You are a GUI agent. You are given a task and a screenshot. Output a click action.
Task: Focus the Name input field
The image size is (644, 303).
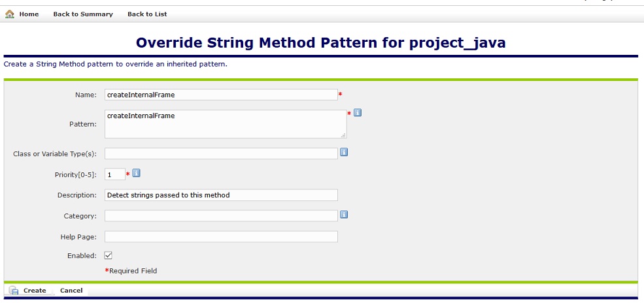221,95
